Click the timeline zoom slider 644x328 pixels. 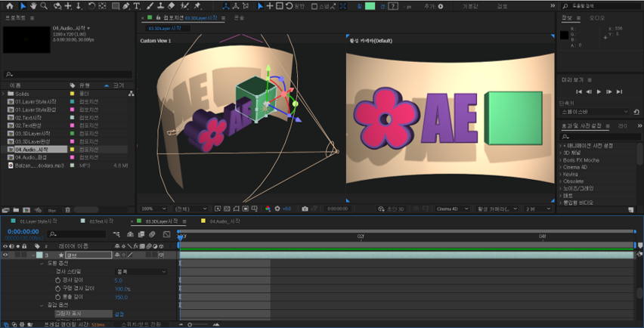click(x=199, y=324)
